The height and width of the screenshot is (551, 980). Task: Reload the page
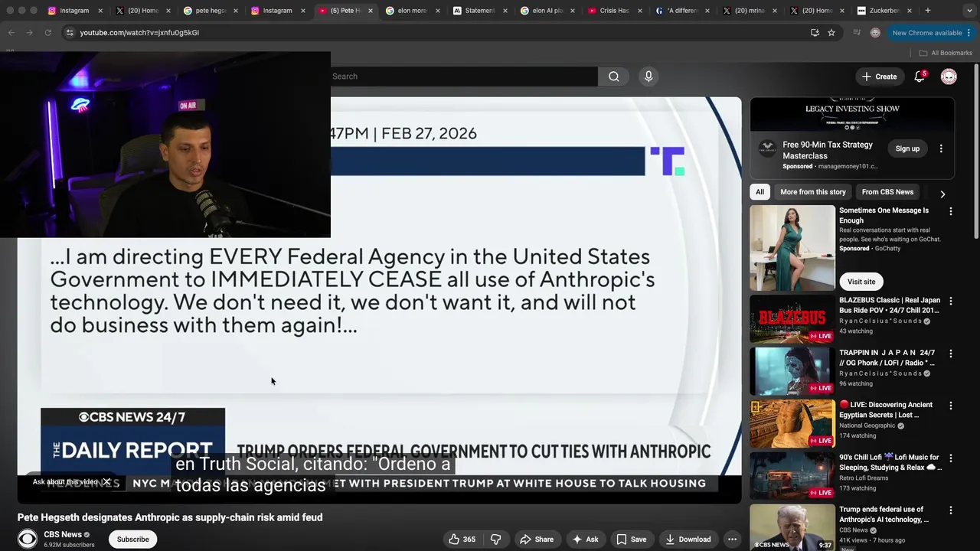point(47,32)
